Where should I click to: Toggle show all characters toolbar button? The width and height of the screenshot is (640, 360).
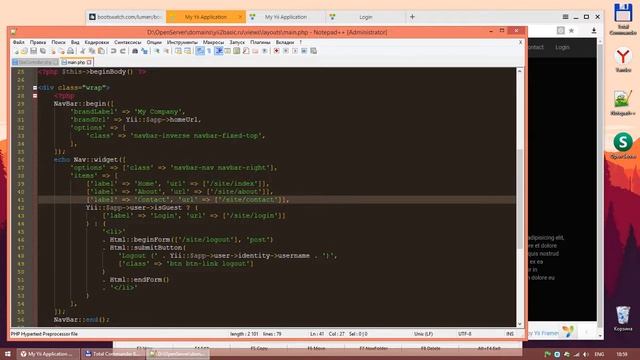pyautogui.click(x=209, y=51)
